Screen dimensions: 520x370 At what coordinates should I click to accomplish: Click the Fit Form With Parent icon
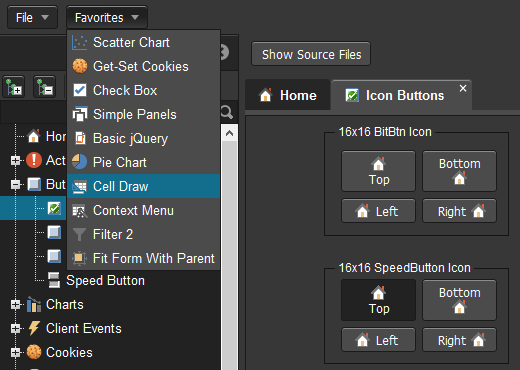coord(79,258)
